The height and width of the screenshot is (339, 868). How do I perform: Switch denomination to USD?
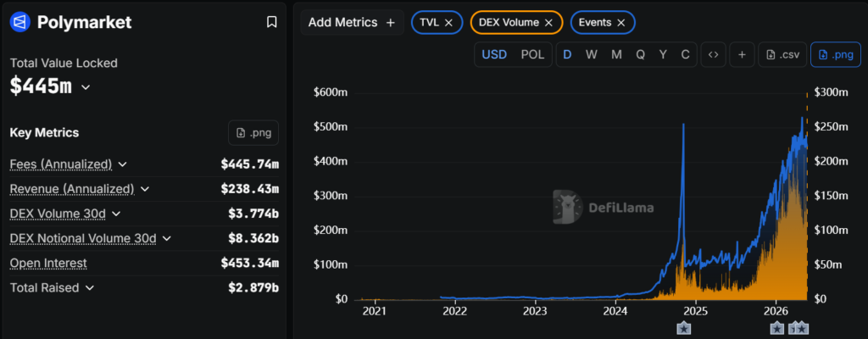pyautogui.click(x=494, y=55)
